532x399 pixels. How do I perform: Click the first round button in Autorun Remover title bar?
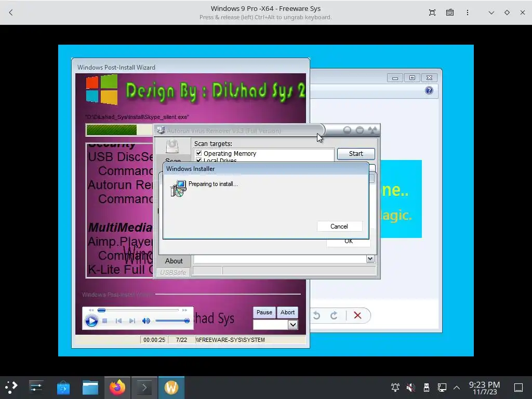coord(347,130)
